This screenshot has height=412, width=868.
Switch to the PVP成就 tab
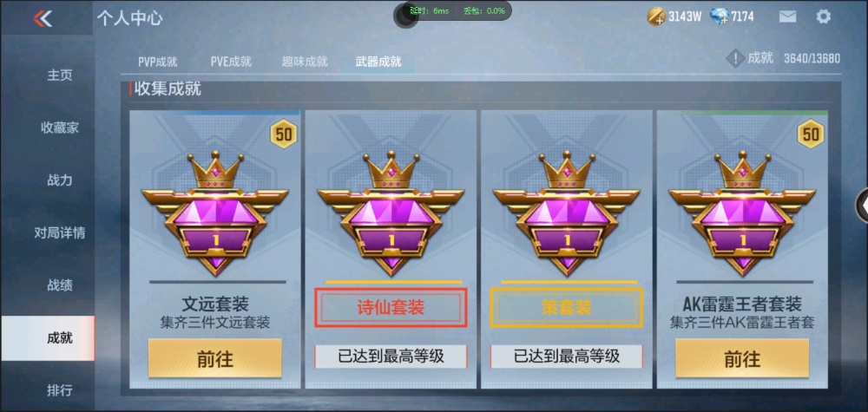(158, 62)
